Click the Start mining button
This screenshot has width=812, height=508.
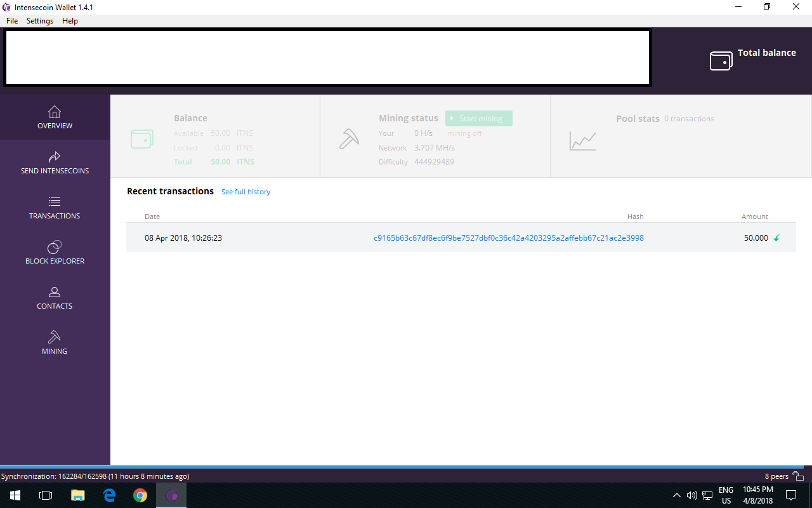(479, 119)
